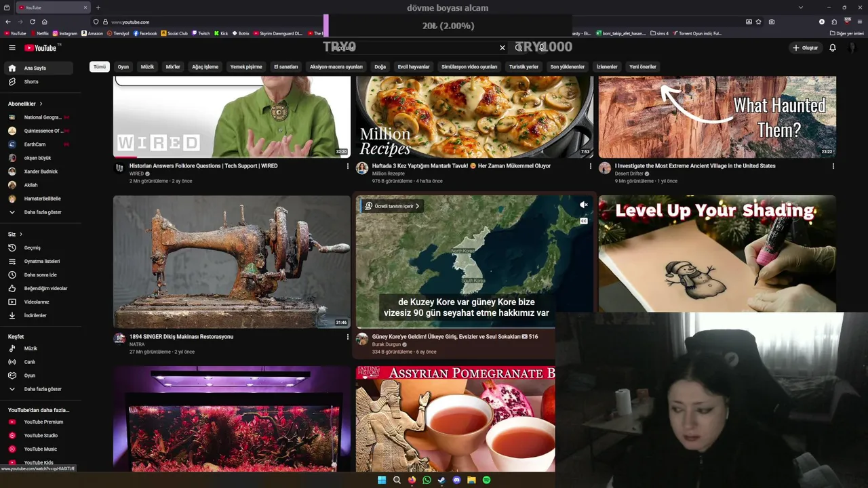
Task: Open the YouTube hamburger guide menu
Action: (x=12, y=47)
